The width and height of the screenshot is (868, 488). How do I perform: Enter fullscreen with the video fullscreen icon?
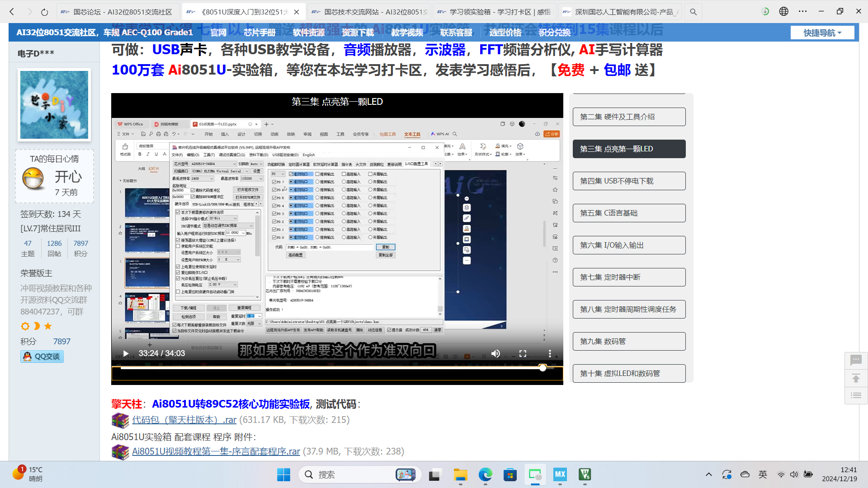click(523, 353)
